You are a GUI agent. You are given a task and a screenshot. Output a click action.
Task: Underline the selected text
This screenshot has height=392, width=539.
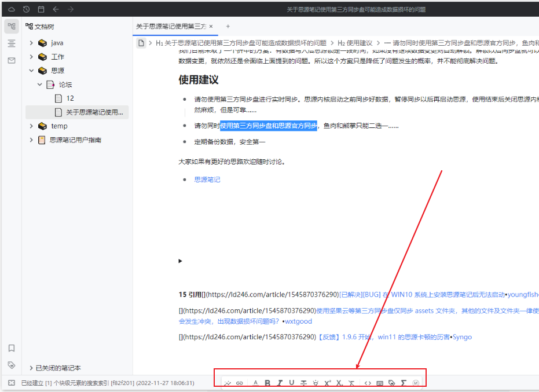(x=292, y=383)
